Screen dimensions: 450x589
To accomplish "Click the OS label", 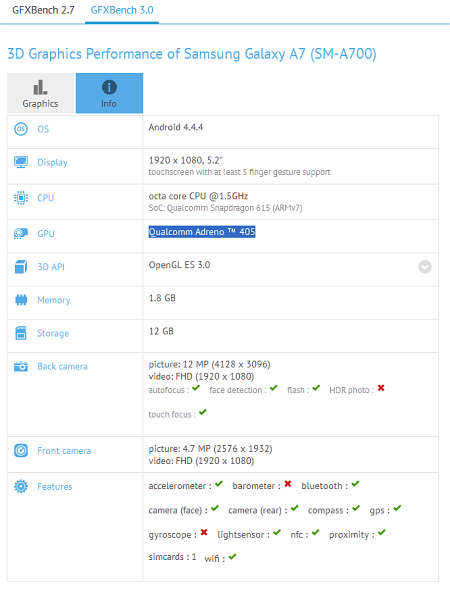I will tap(43, 129).
